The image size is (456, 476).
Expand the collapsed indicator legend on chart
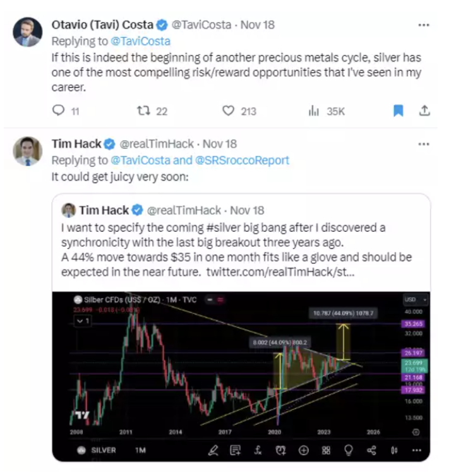(x=83, y=321)
